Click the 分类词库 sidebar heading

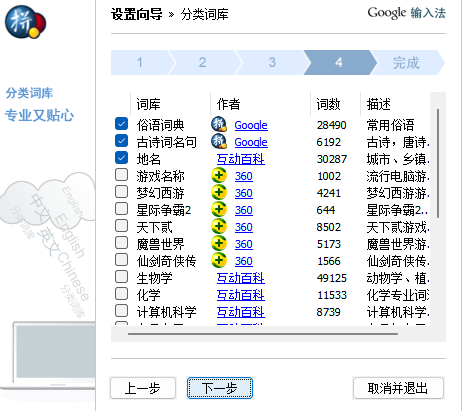coord(29,93)
